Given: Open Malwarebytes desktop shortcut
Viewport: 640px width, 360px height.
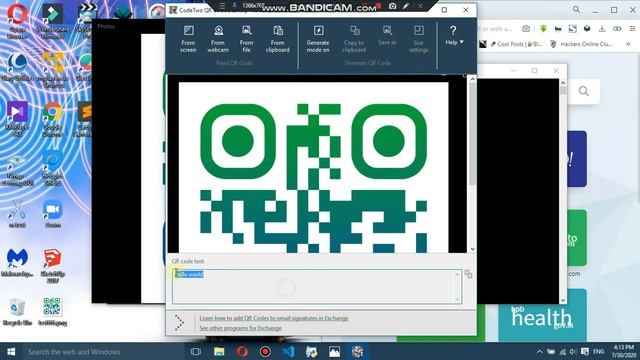Looking at the screenshot, I should [x=17, y=262].
